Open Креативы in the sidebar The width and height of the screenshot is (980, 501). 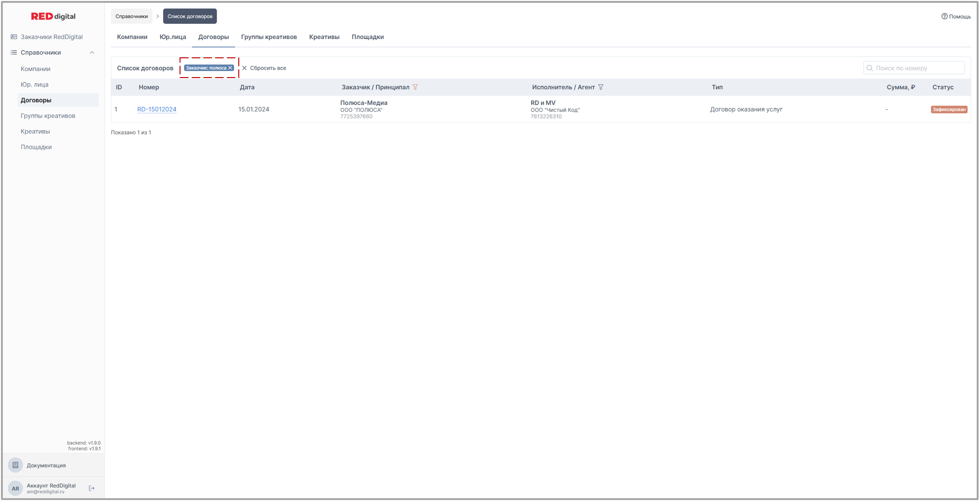pyautogui.click(x=35, y=132)
